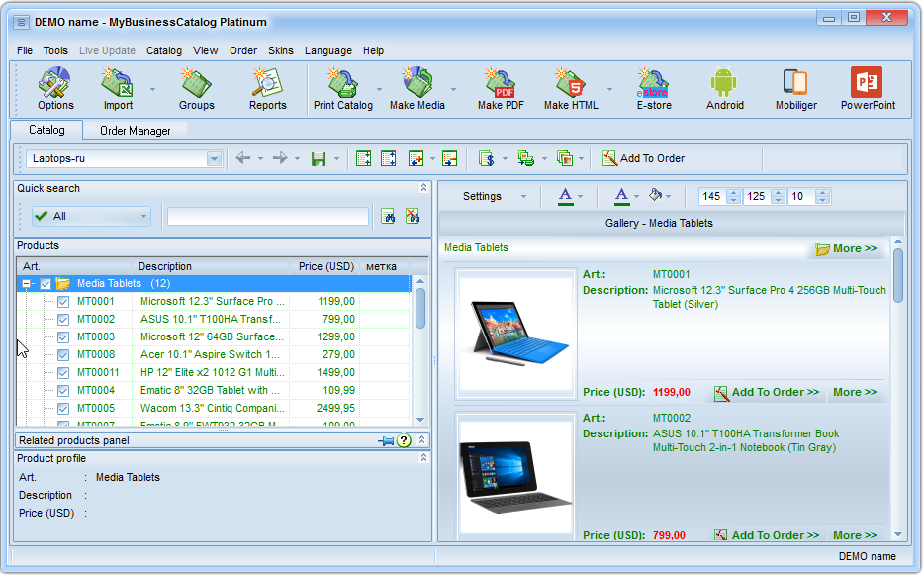Click the forward navigation arrow
Viewport: 924px width, 576px height.
coord(280,158)
